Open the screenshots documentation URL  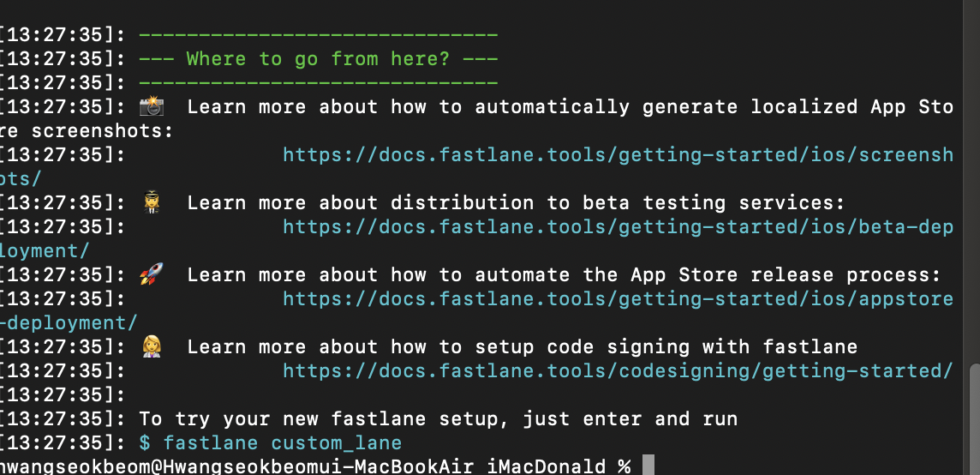coord(618,154)
